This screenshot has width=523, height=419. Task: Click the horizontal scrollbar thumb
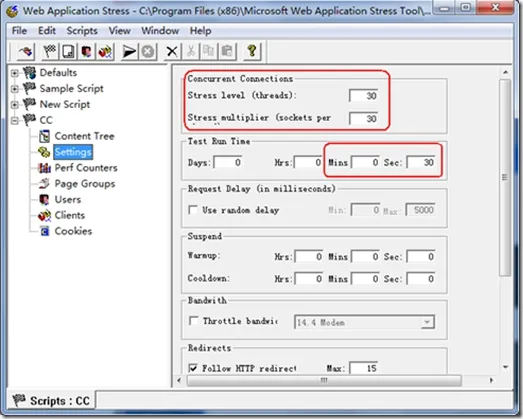point(324,380)
